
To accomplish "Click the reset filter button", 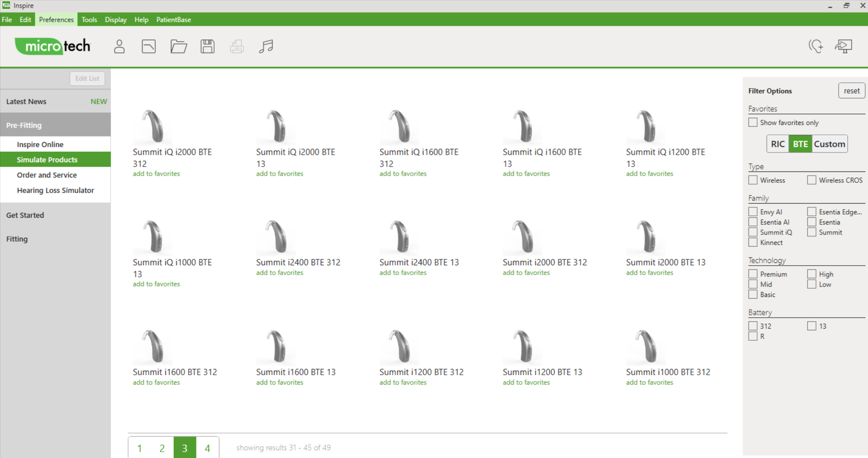I will (x=852, y=91).
